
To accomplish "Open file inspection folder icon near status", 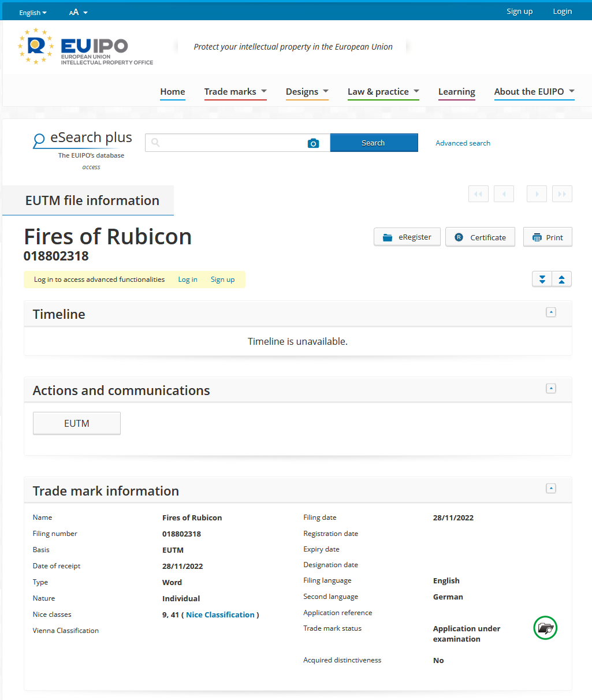I will [545, 628].
